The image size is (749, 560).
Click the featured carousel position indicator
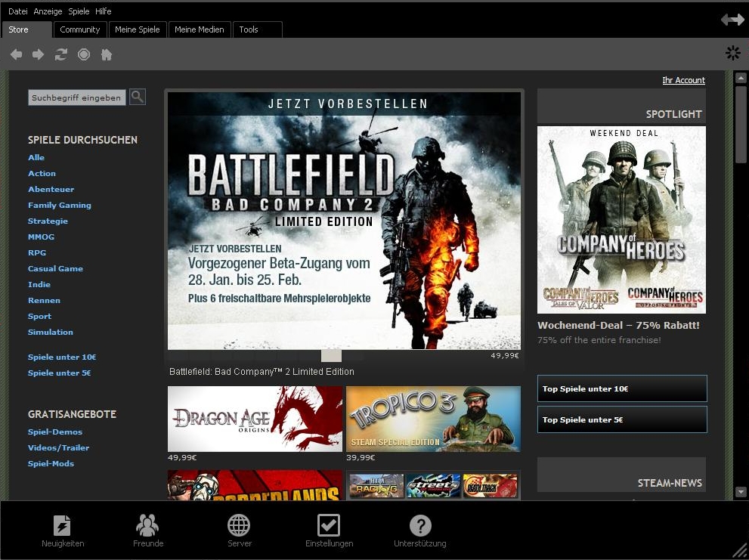tap(331, 355)
